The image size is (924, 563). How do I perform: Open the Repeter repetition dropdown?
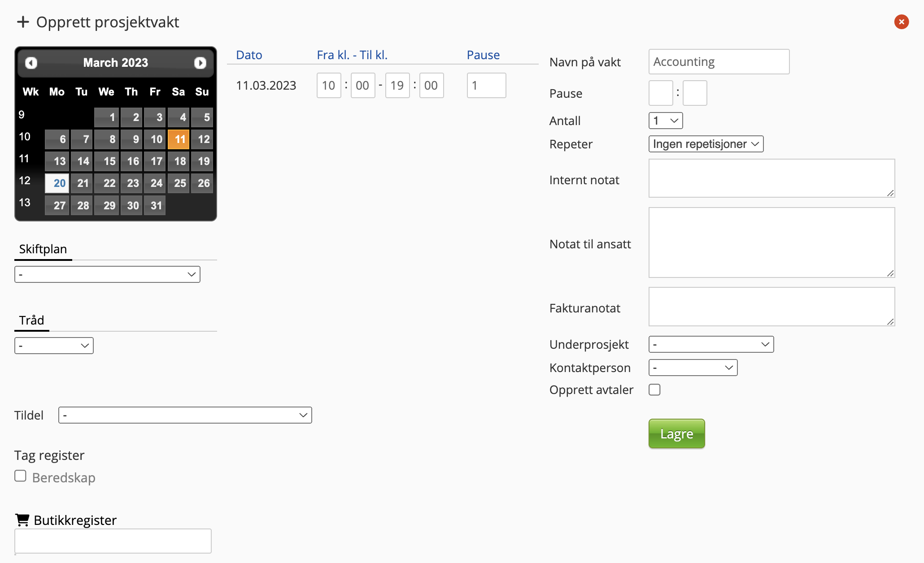[x=706, y=144]
